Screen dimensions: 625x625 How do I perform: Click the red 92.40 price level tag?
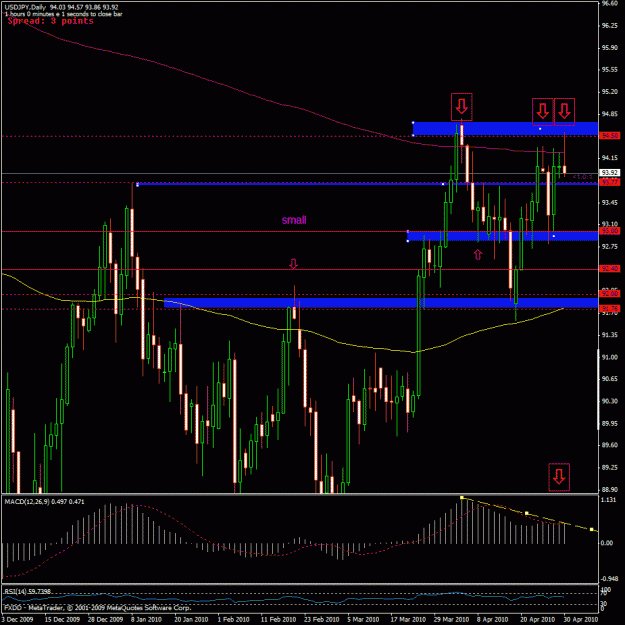click(x=610, y=269)
